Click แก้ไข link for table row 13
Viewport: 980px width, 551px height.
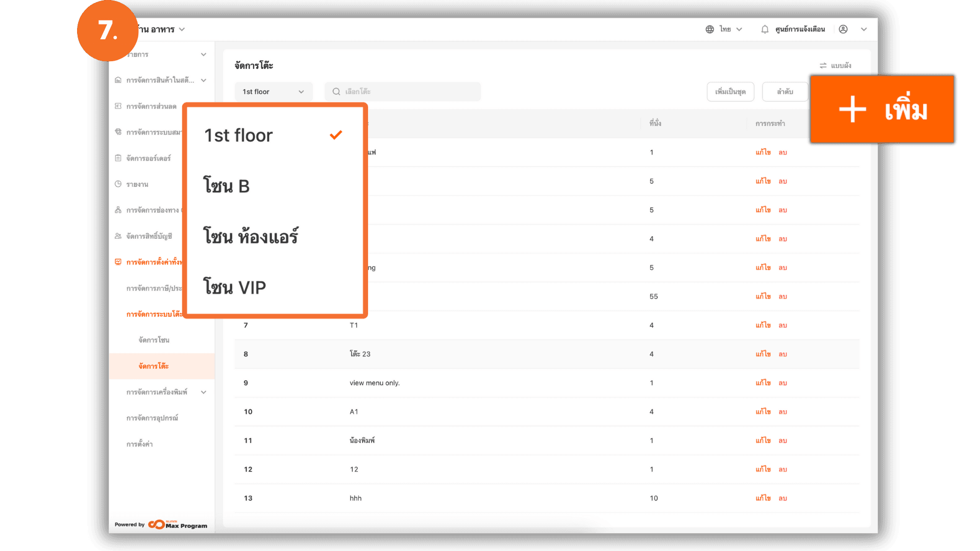(x=763, y=498)
